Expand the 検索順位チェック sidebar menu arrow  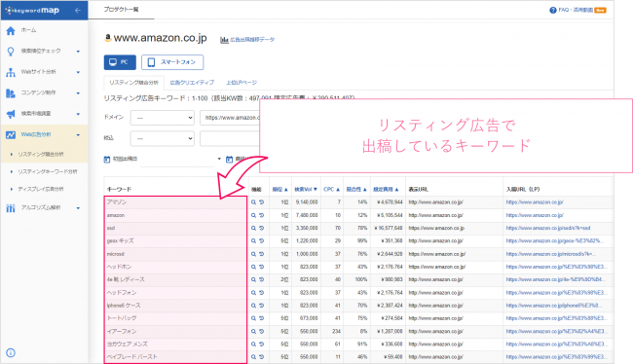pos(78,52)
